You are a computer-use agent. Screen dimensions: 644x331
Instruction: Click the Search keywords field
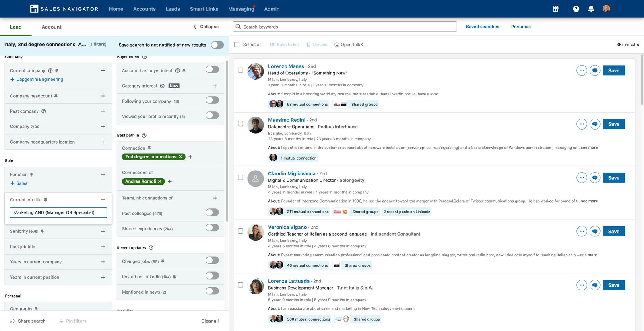pos(345,27)
